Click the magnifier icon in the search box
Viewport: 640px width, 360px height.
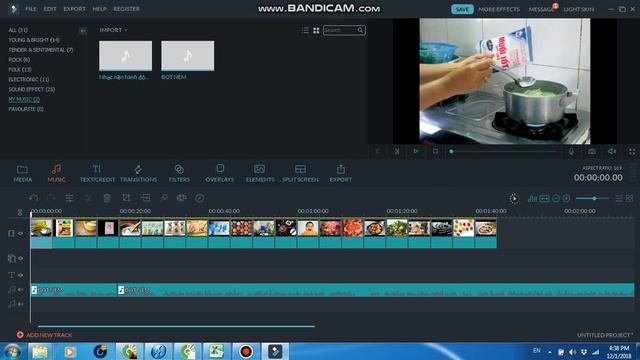(x=360, y=30)
